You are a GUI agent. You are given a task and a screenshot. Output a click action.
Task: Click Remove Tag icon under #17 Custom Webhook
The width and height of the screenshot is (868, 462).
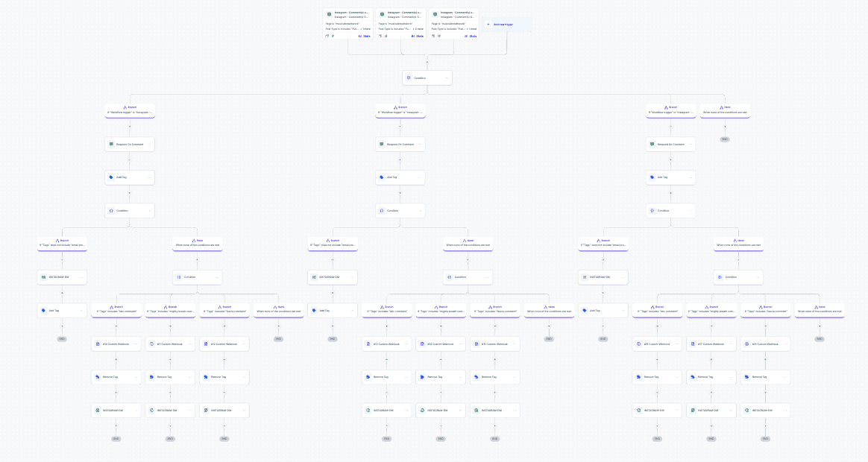(x=693, y=377)
